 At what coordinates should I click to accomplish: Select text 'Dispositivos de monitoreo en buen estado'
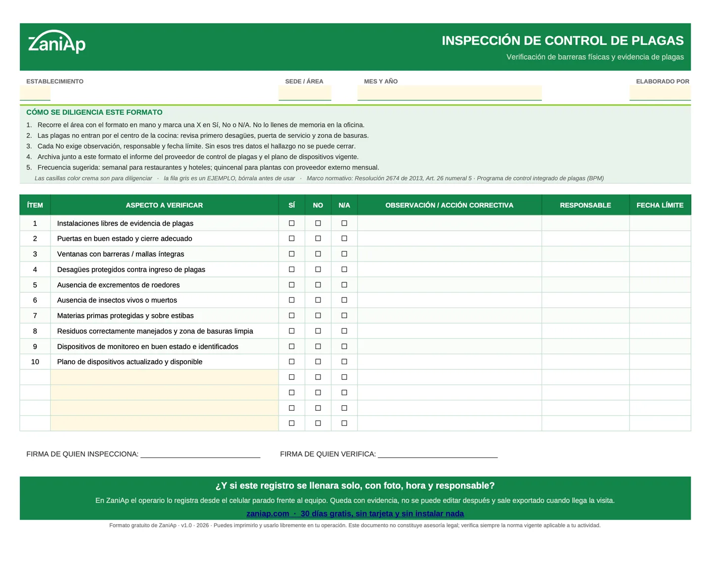click(x=123, y=347)
